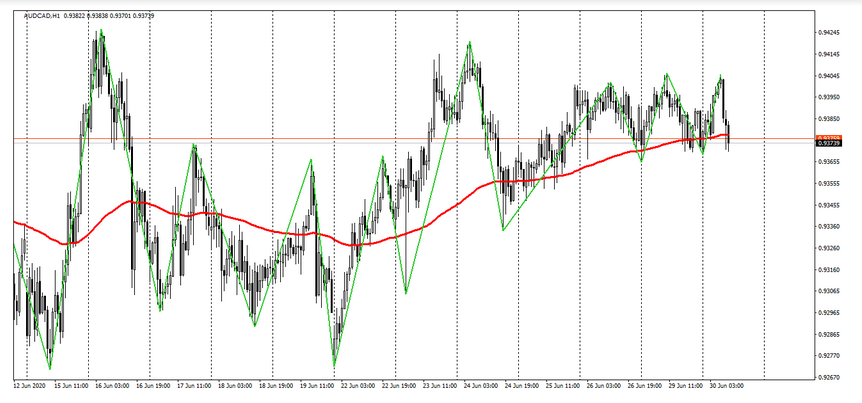
Task: Click the 0.94245 price axis label
Action: pyautogui.click(x=827, y=32)
